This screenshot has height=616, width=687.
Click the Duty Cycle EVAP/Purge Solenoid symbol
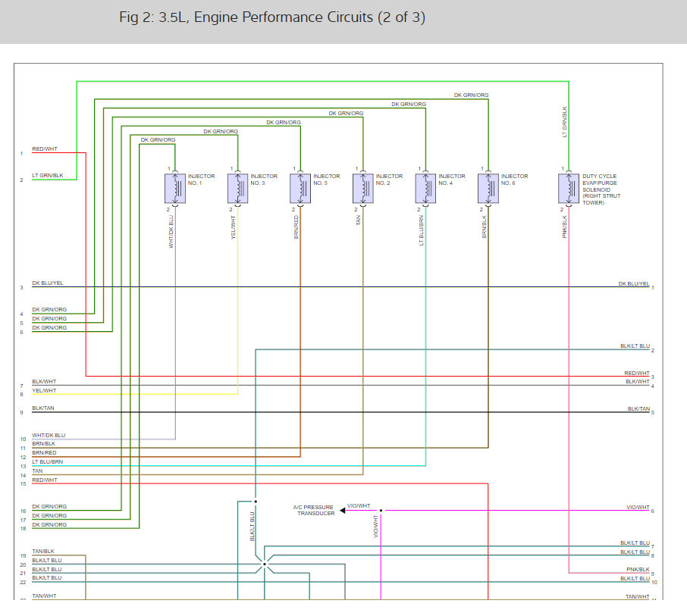click(569, 188)
